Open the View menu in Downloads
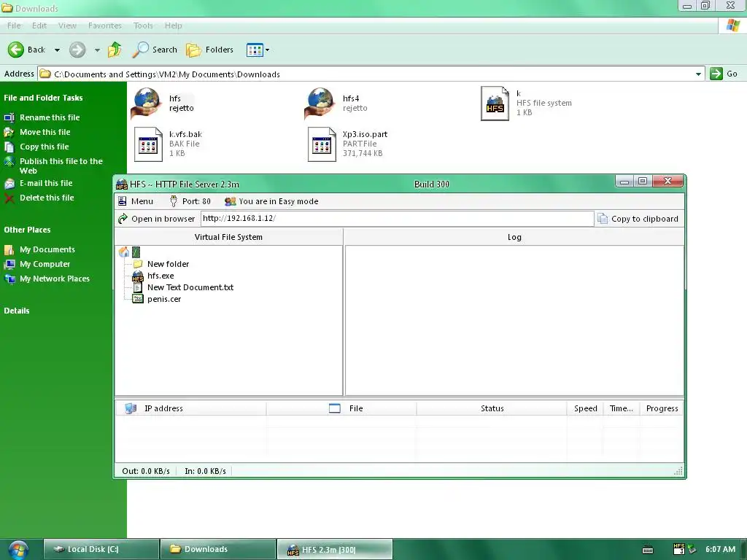The image size is (747, 560). click(x=67, y=26)
